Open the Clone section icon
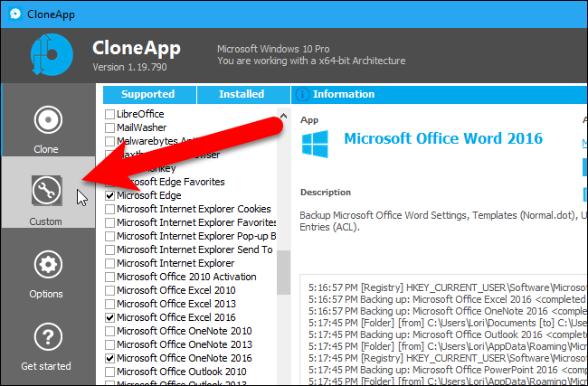 pos(48,120)
